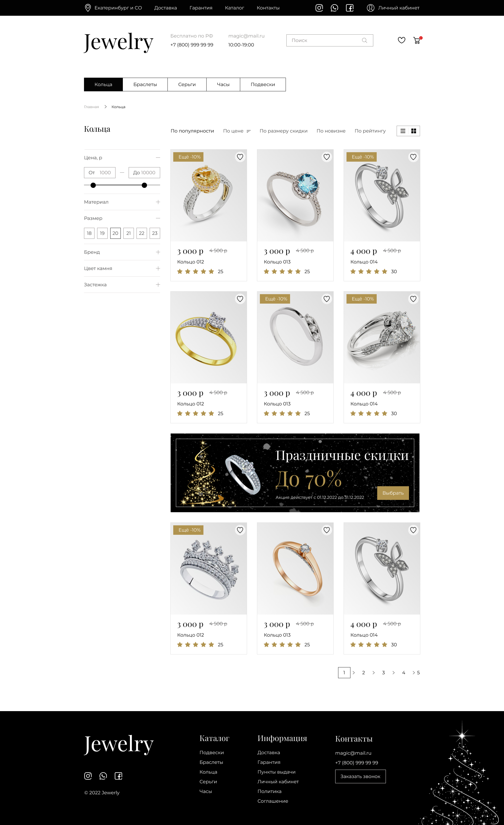This screenshot has width=504, height=825.
Task: Expand the Цвет камня filter
Action: [x=158, y=268]
